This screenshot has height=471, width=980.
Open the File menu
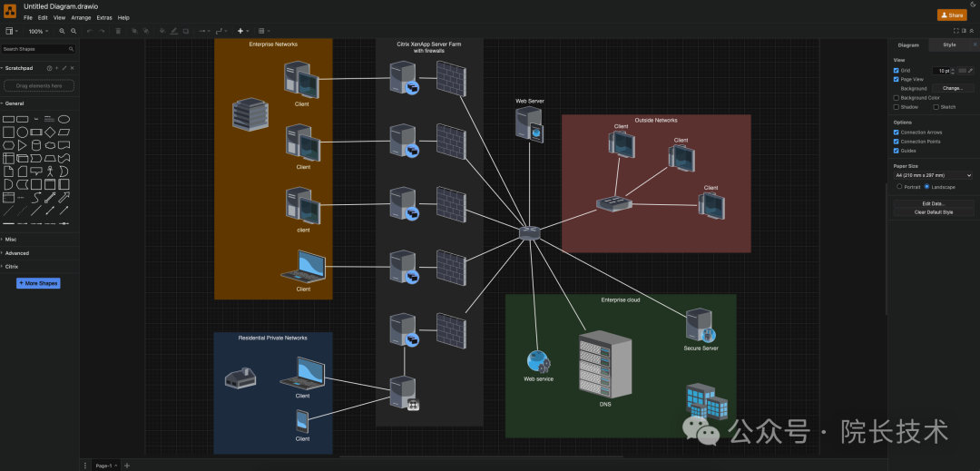point(28,17)
